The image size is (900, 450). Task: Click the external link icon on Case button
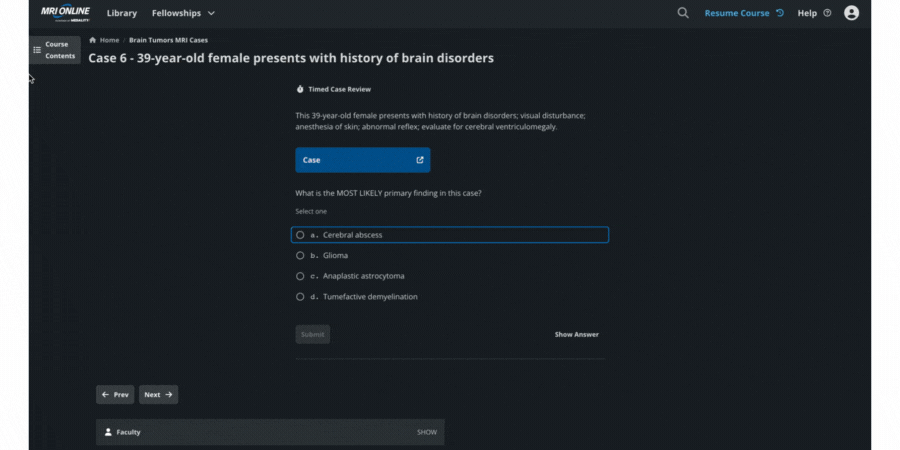pos(420,160)
